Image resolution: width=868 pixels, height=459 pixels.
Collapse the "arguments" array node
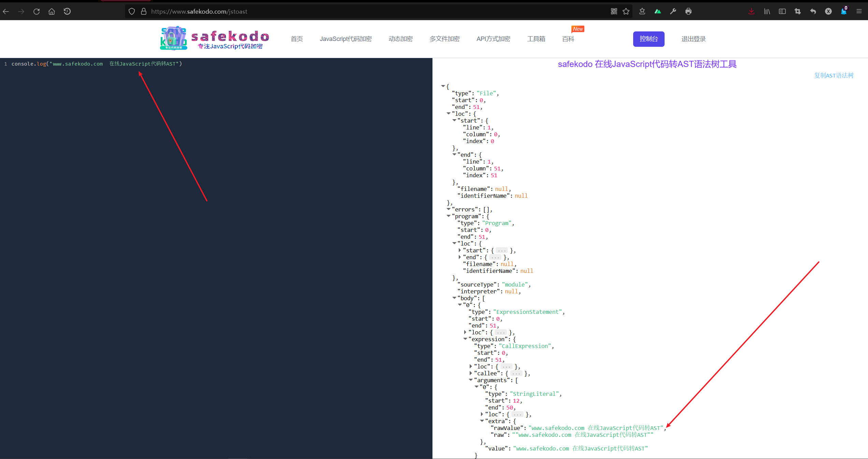click(x=471, y=380)
